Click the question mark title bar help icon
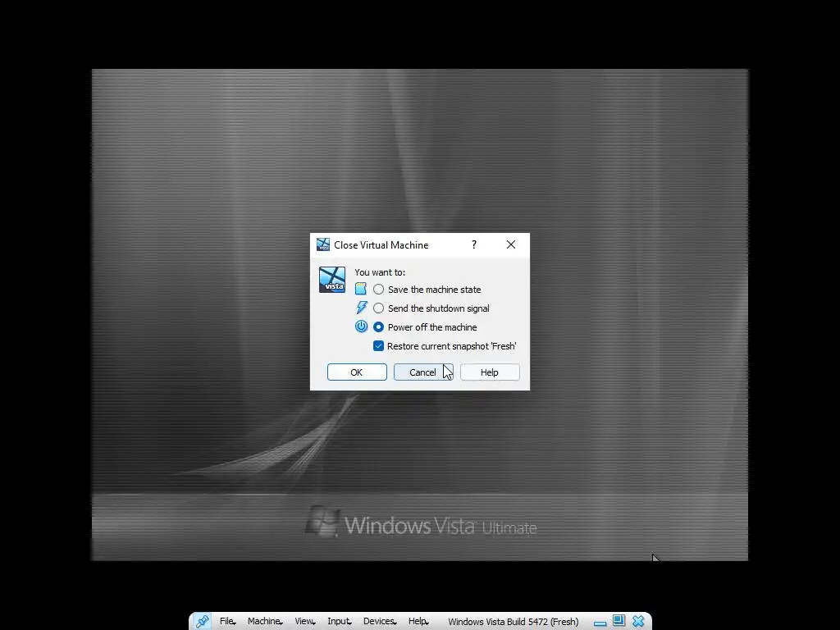Screen dimensions: 840x630 [474, 244]
